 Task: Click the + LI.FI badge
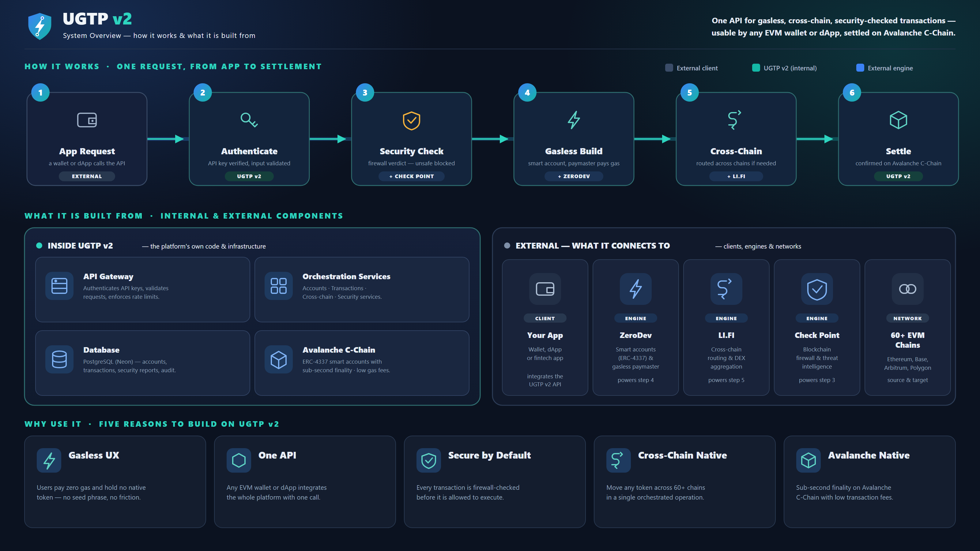click(736, 176)
